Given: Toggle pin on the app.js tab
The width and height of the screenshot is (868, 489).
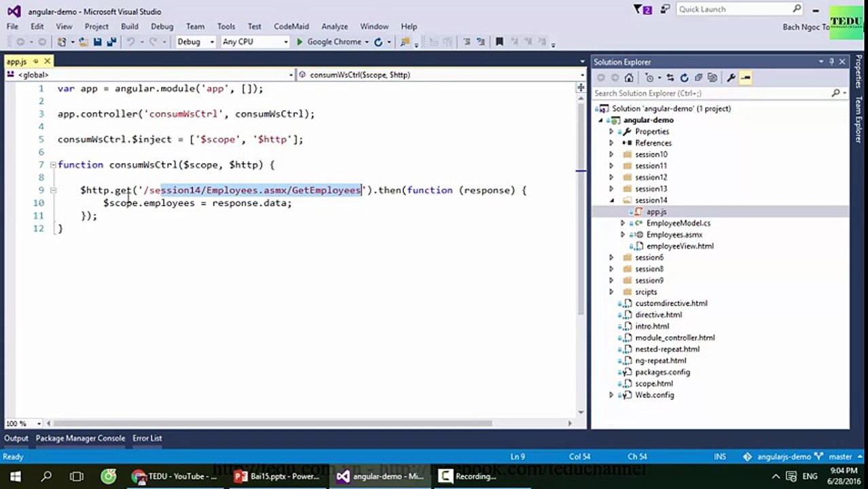Looking at the screenshot, I should (36, 62).
